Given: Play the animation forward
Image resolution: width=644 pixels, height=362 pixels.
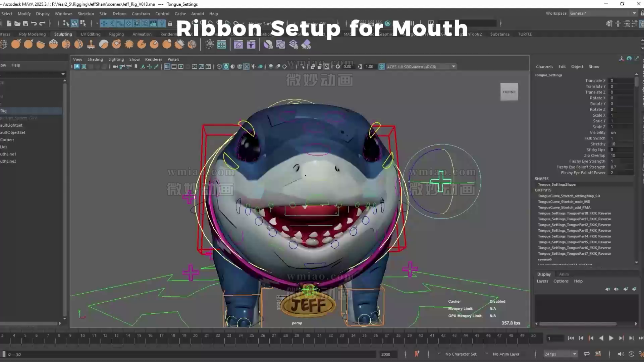Looking at the screenshot, I should 611,338.
